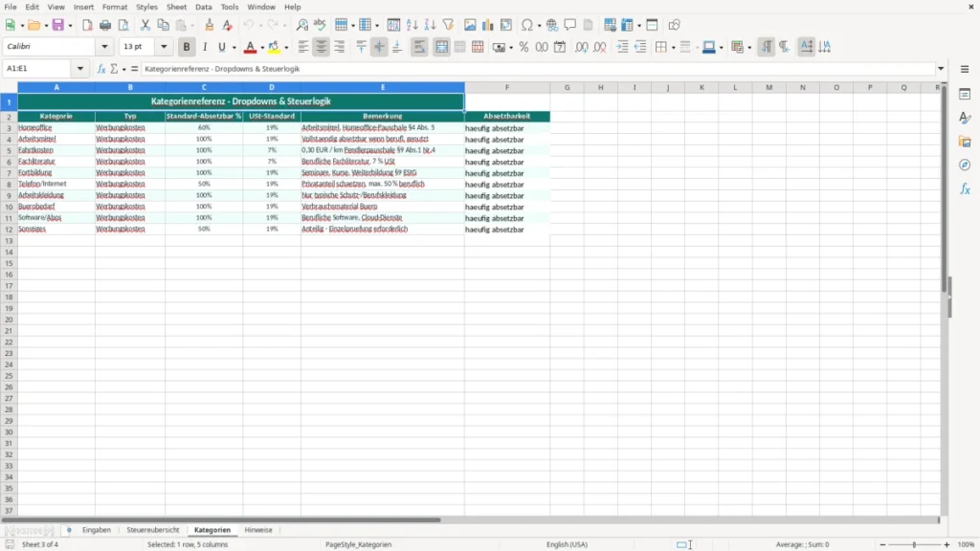Format as percent
This screenshot has height=551, width=980.
[523, 47]
